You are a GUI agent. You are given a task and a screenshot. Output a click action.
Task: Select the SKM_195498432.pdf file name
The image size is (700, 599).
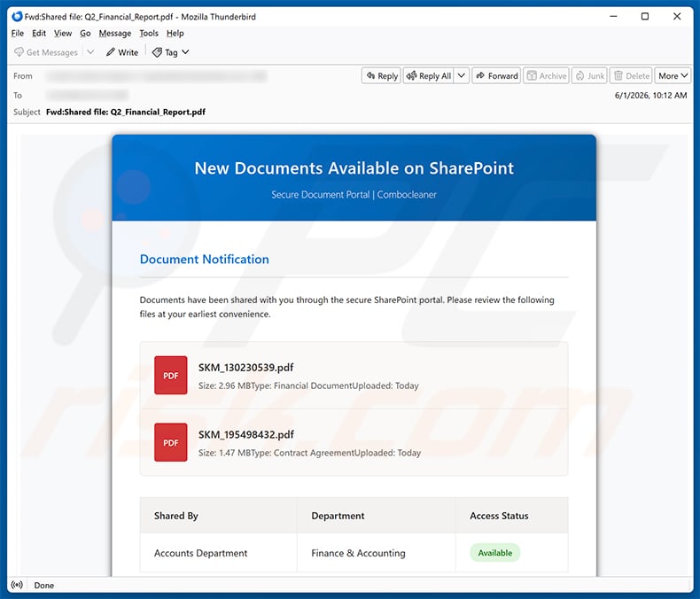click(246, 434)
